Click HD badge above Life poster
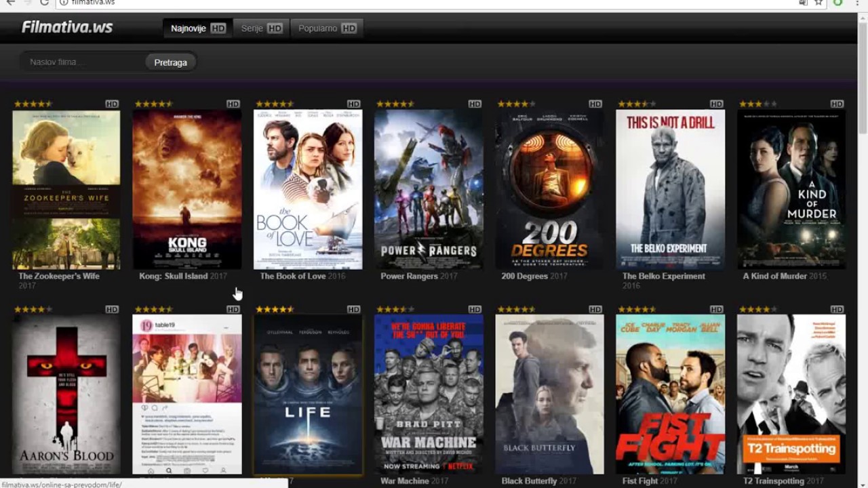This screenshot has width=868, height=488. point(354,309)
